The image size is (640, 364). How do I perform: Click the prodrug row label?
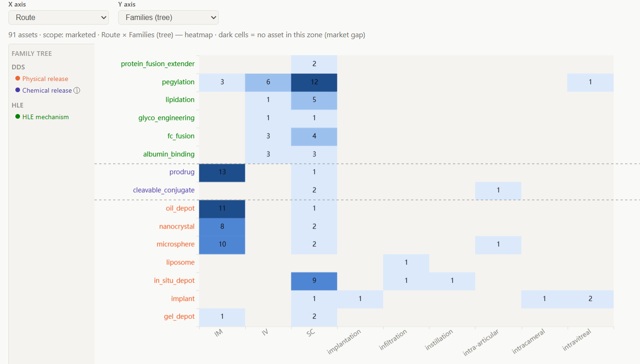(x=182, y=172)
